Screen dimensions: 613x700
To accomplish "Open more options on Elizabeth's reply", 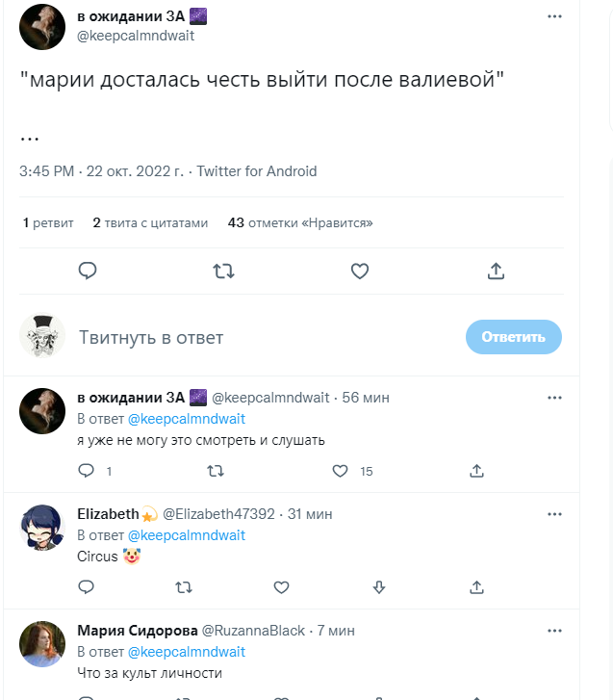I will click(554, 513).
